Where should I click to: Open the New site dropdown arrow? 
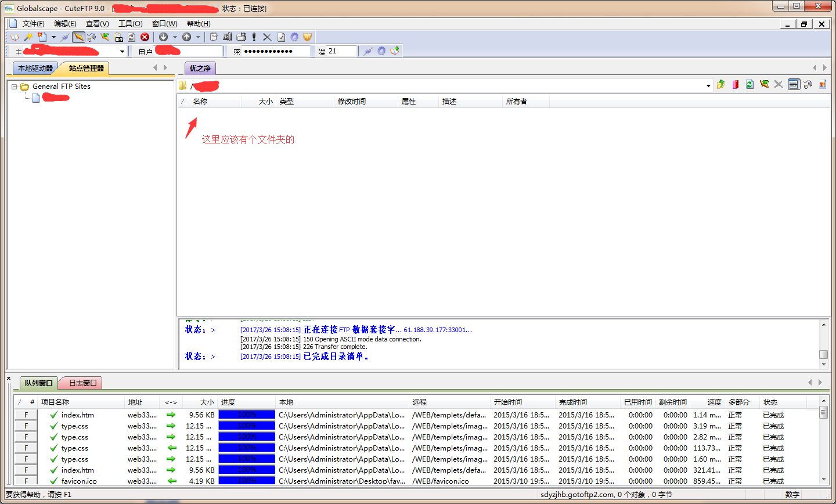pos(53,37)
